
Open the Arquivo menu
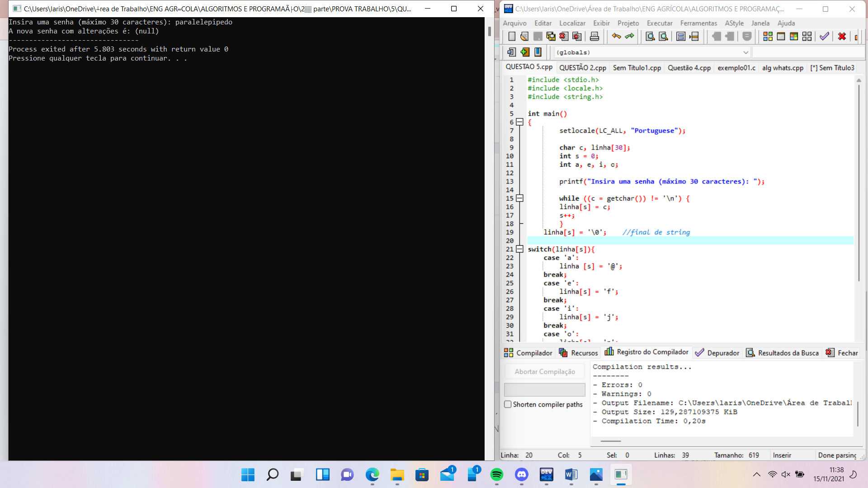(514, 23)
